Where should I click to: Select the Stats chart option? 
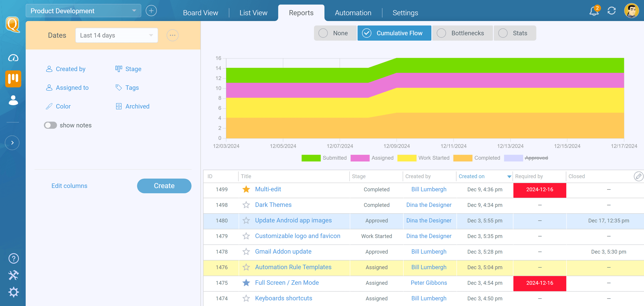click(x=514, y=33)
